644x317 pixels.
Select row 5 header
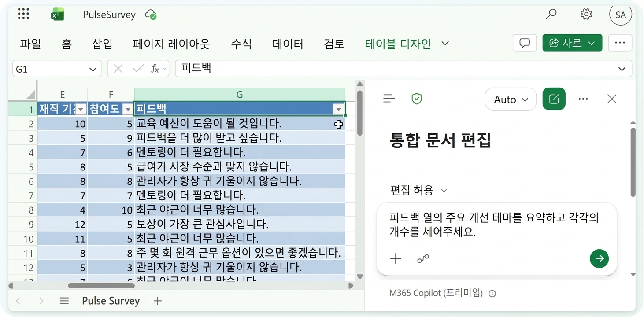[x=22, y=167]
